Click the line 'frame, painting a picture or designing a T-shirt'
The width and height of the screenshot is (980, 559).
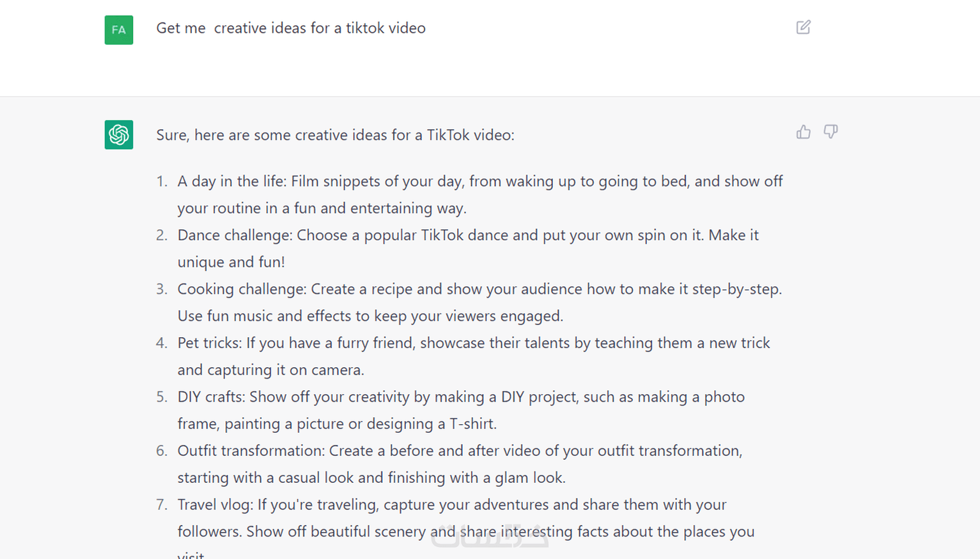(337, 424)
